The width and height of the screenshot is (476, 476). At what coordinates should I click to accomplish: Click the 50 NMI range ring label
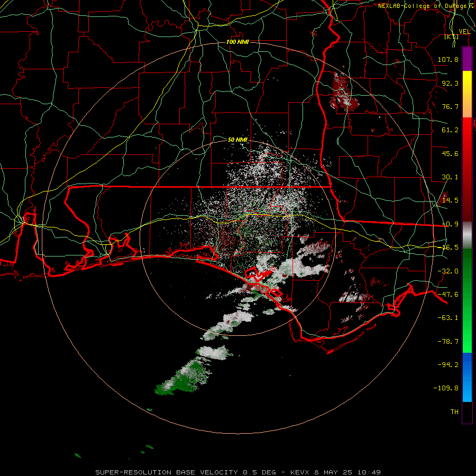coord(237,140)
